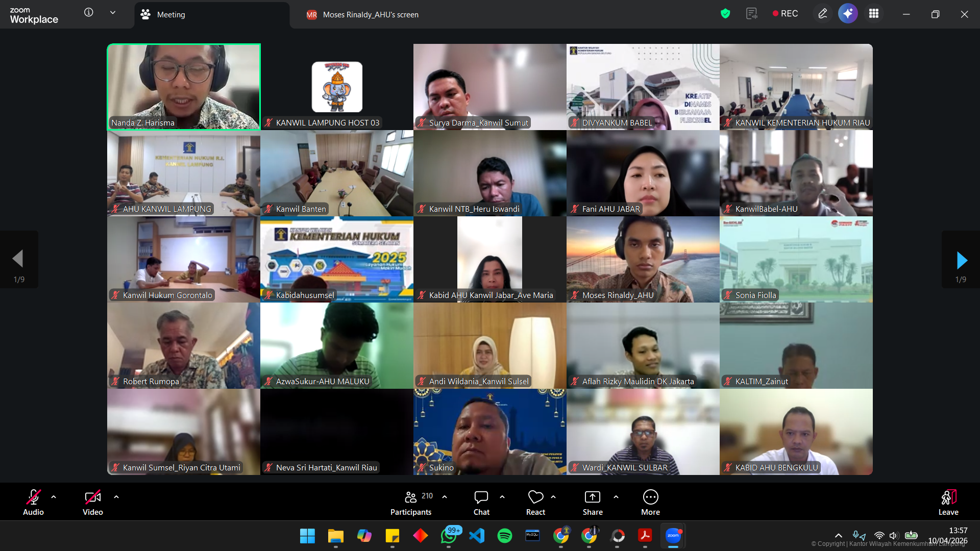The width and height of the screenshot is (980, 551).
Task: Switch to the Meeting tab
Action: tap(170, 15)
